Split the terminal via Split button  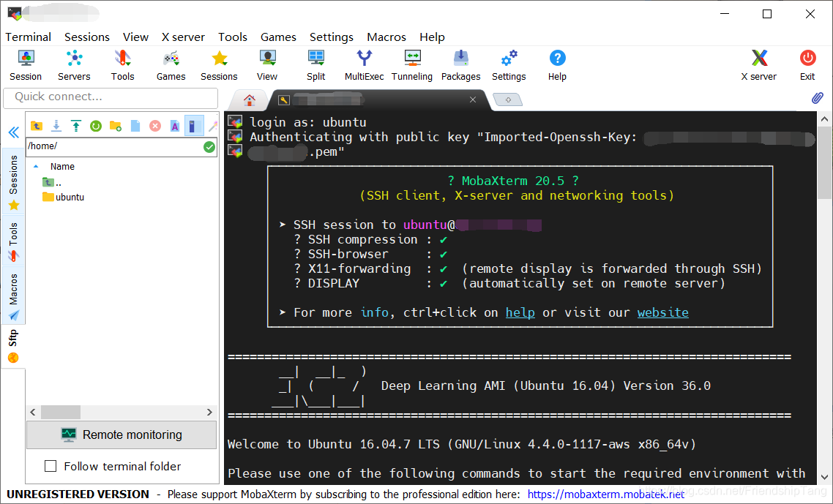coord(316,65)
